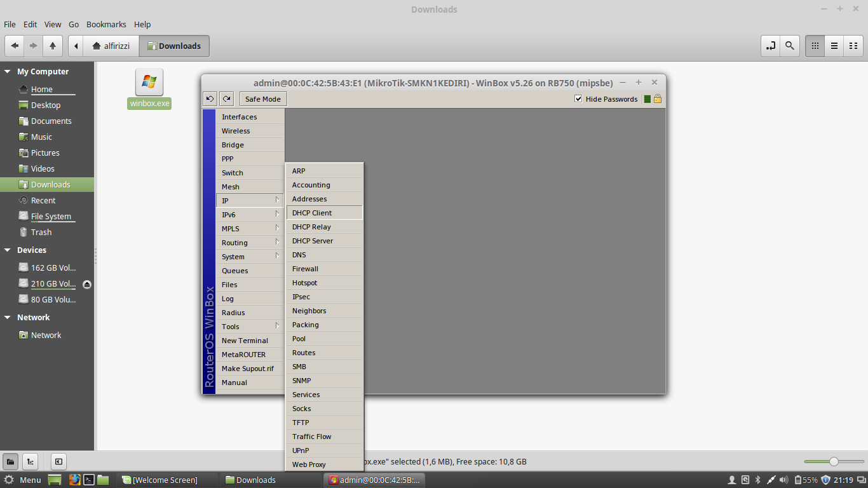Open DNS settings in IP submenu

pos(325,255)
